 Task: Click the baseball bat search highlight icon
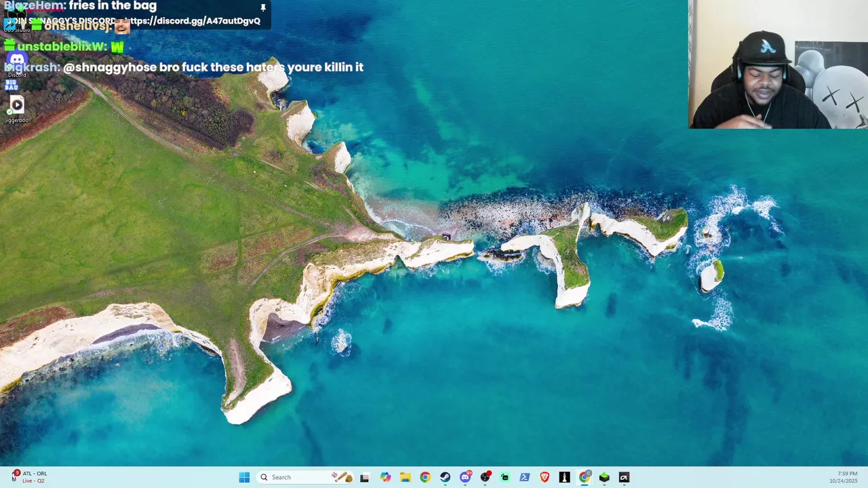click(342, 477)
